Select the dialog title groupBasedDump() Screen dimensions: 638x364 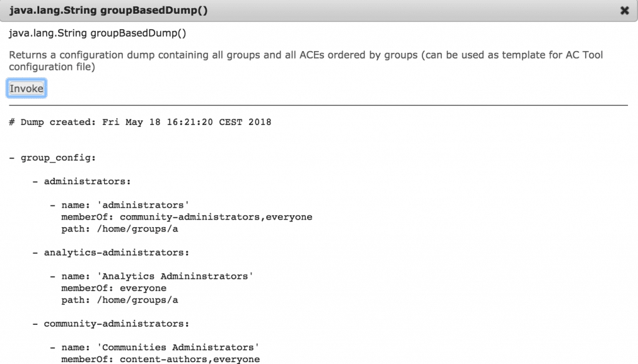[x=108, y=10]
